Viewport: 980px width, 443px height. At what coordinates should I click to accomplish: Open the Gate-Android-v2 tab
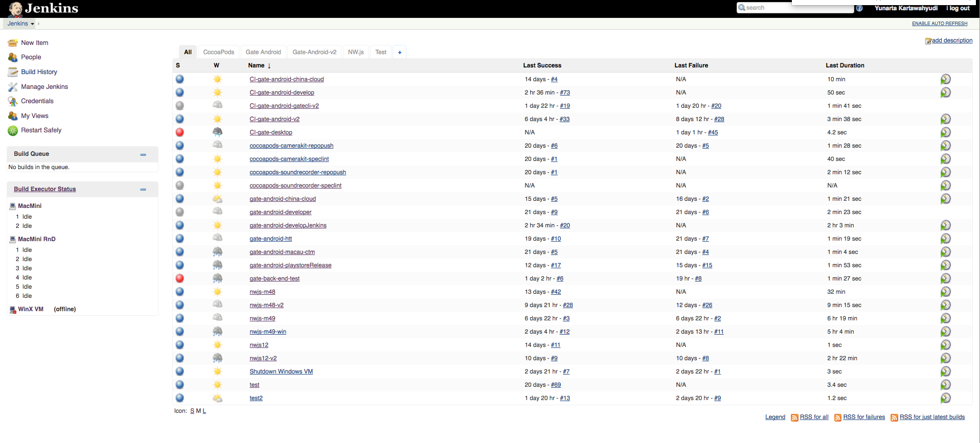pos(314,52)
